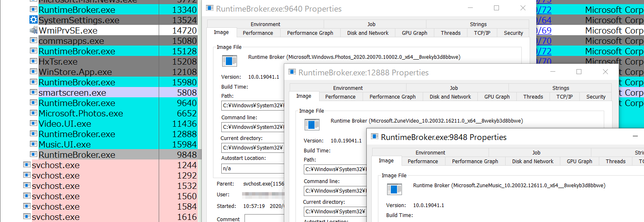This screenshot has width=644, height=222.
Task: Open Performance tab in 12888 Properties window
Action: [340, 97]
